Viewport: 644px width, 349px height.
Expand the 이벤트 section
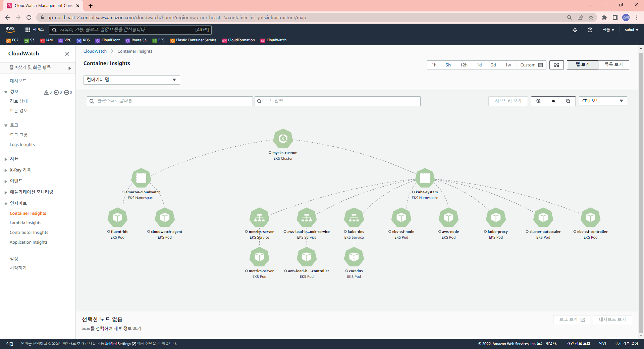[x=6, y=181]
